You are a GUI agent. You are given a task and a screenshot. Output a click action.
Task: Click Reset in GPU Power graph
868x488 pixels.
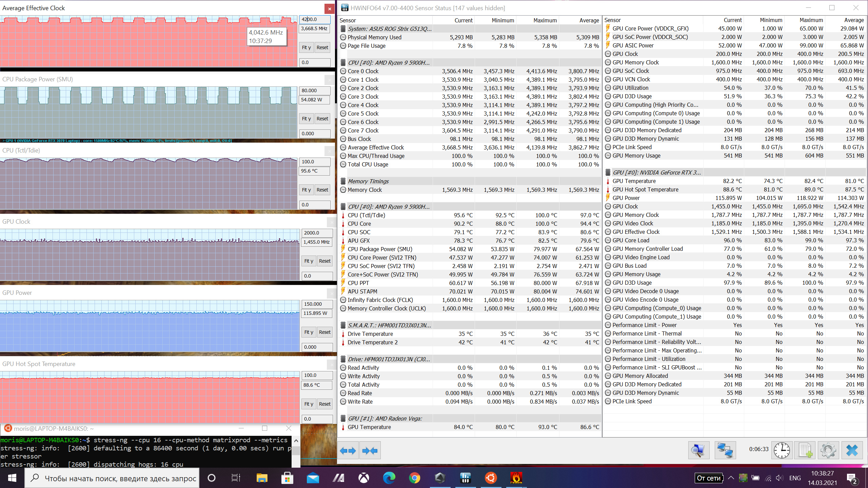click(x=325, y=332)
